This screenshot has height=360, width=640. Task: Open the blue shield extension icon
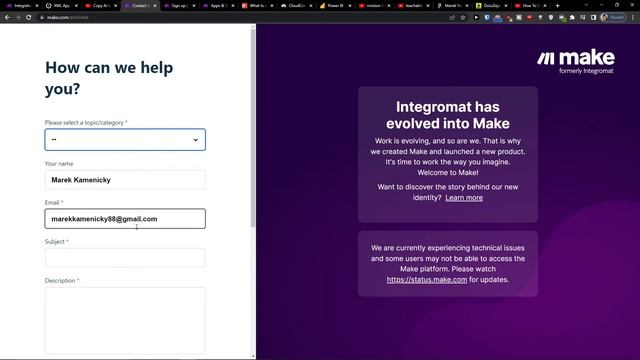(x=487, y=18)
